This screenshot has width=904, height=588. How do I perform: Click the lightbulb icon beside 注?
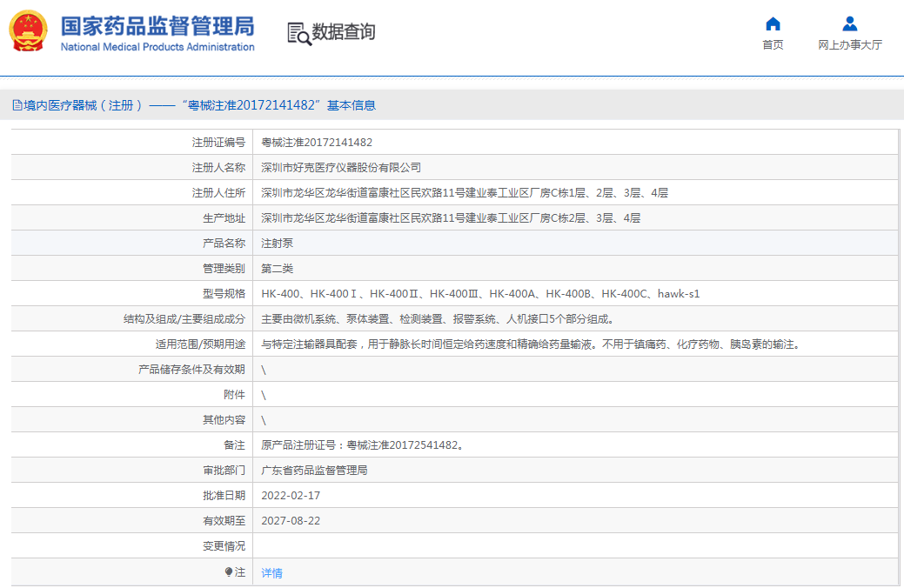coord(229,571)
